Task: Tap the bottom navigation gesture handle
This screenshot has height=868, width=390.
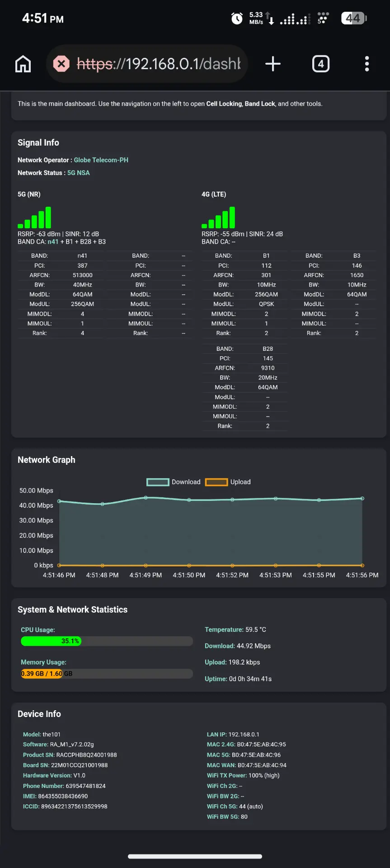Action: coord(195,856)
